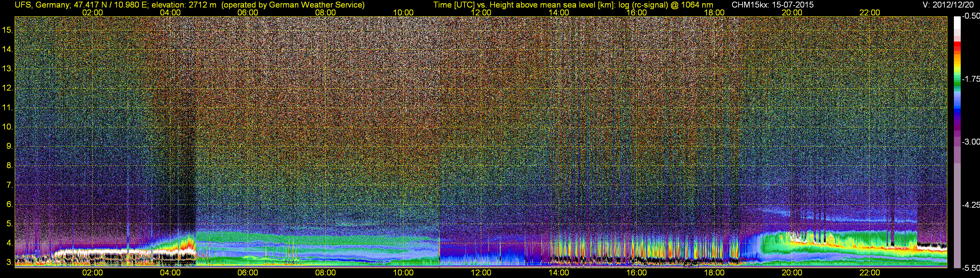
Task: Click the 10. km height axis label
Action: click(x=8, y=127)
